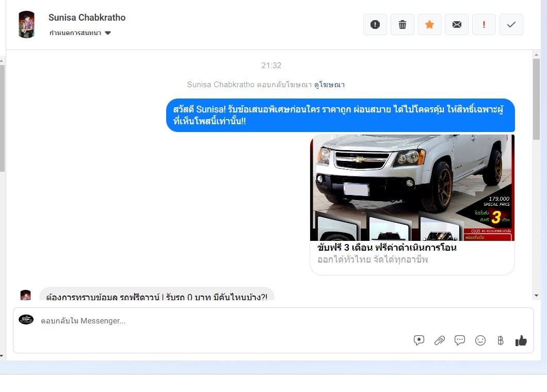This screenshot has height=392, width=547.
Task: Click ad subtitle ออกได้ทั่วไทย จัดได้ทุกอาชีพ
Action: click(373, 259)
